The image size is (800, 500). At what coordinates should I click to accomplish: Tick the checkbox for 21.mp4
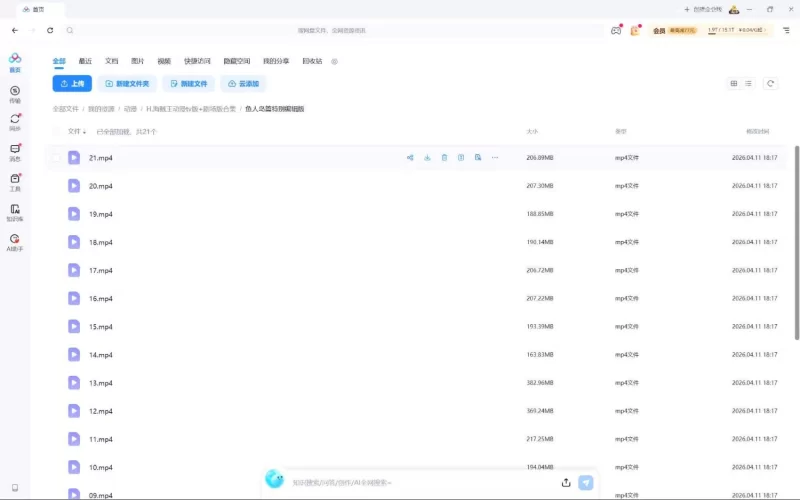click(56, 158)
